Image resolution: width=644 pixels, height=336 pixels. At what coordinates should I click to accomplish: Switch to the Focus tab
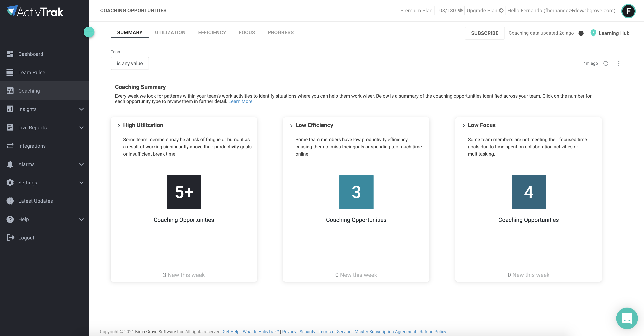coord(247,32)
